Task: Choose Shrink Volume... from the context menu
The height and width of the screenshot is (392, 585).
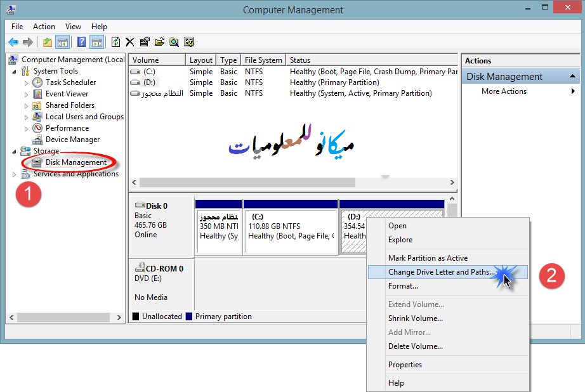Action: pos(448,318)
